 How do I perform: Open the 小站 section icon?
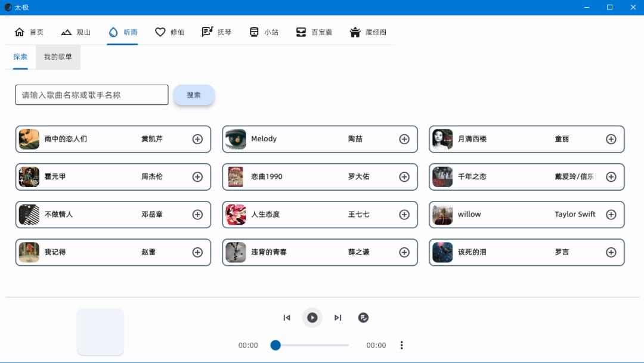(253, 32)
